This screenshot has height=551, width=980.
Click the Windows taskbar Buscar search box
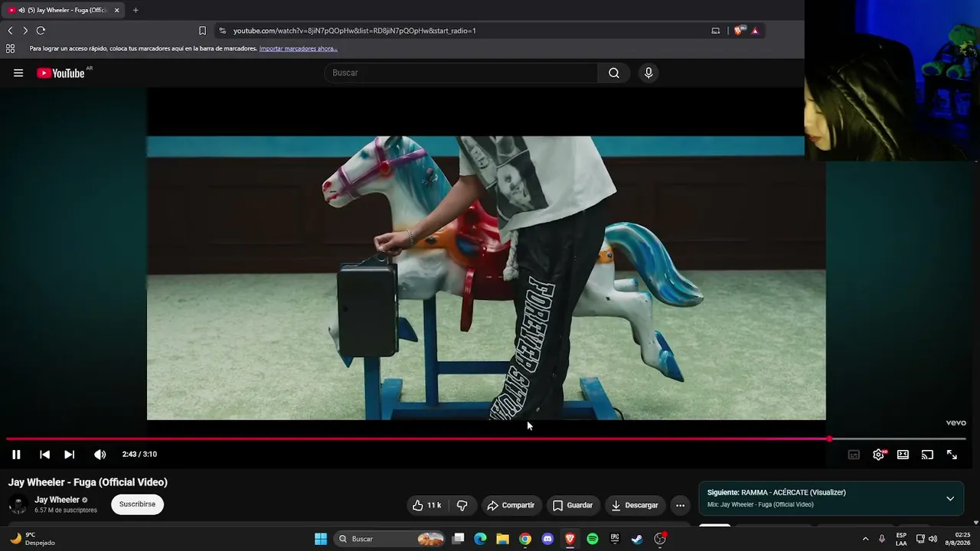coord(390,539)
